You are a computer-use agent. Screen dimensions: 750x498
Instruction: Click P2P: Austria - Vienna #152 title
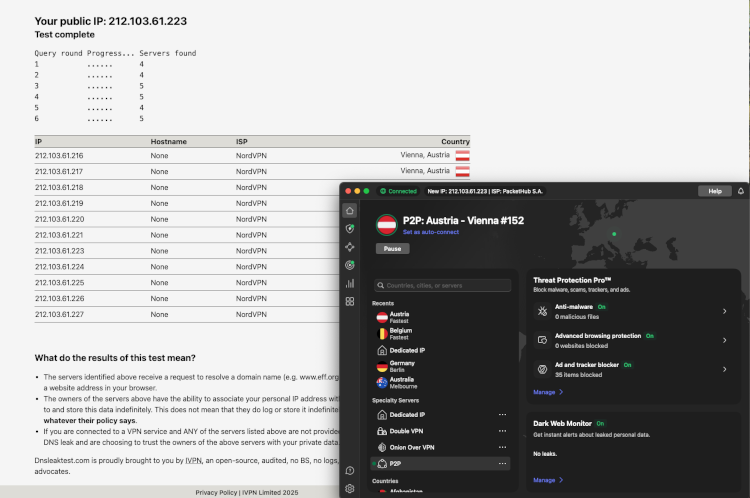463,221
